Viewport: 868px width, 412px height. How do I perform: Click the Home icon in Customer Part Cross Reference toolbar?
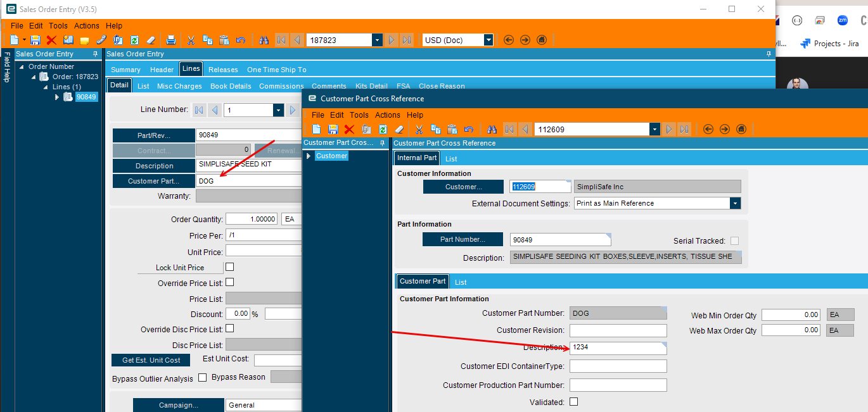[741, 129]
